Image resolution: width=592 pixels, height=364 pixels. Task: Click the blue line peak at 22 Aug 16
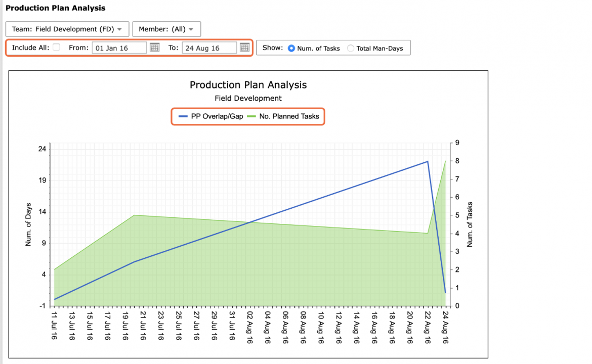(x=428, y=161)
